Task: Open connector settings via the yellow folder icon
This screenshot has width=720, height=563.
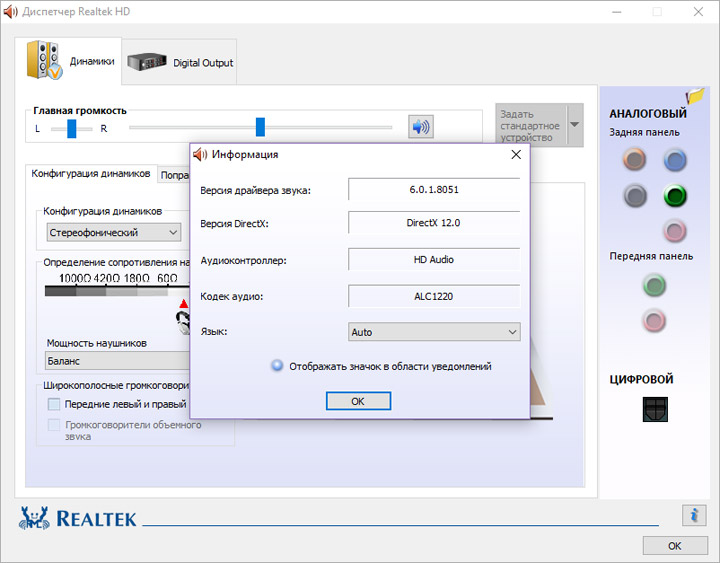Action: coord(695,96)
